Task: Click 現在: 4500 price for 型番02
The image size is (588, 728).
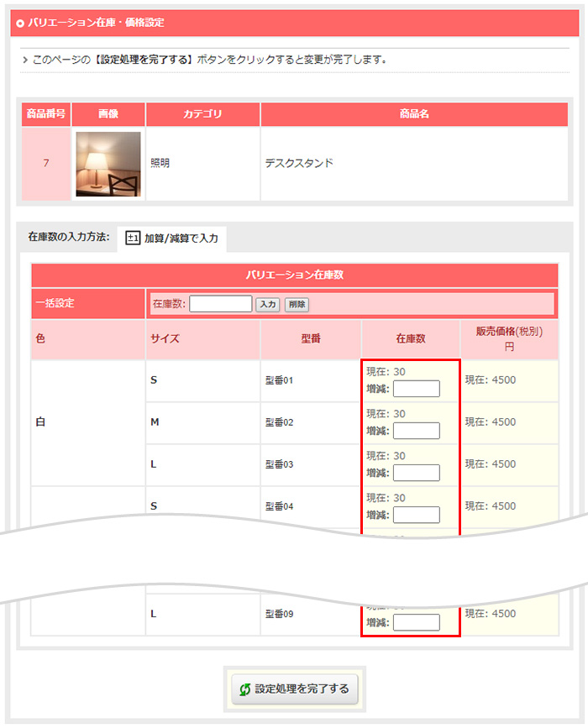Action: pyautogui.click(x=491, y=422)
